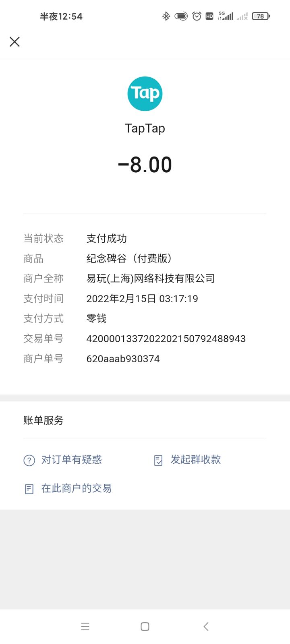Click the group collection receipt icon

(x=158, y=460)
